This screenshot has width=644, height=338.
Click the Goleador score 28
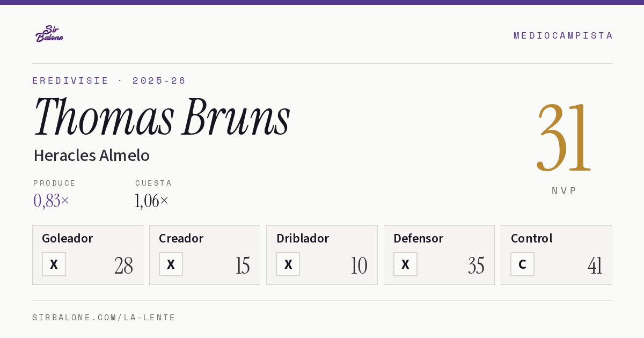click(123, 266)
